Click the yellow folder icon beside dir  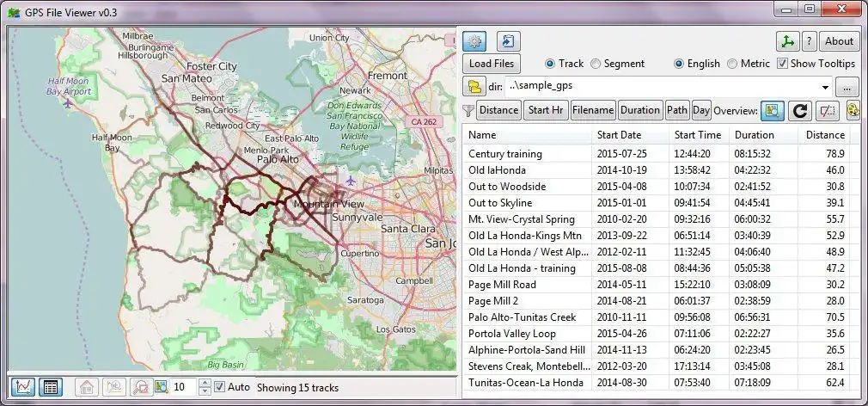(x=474, y=86)
